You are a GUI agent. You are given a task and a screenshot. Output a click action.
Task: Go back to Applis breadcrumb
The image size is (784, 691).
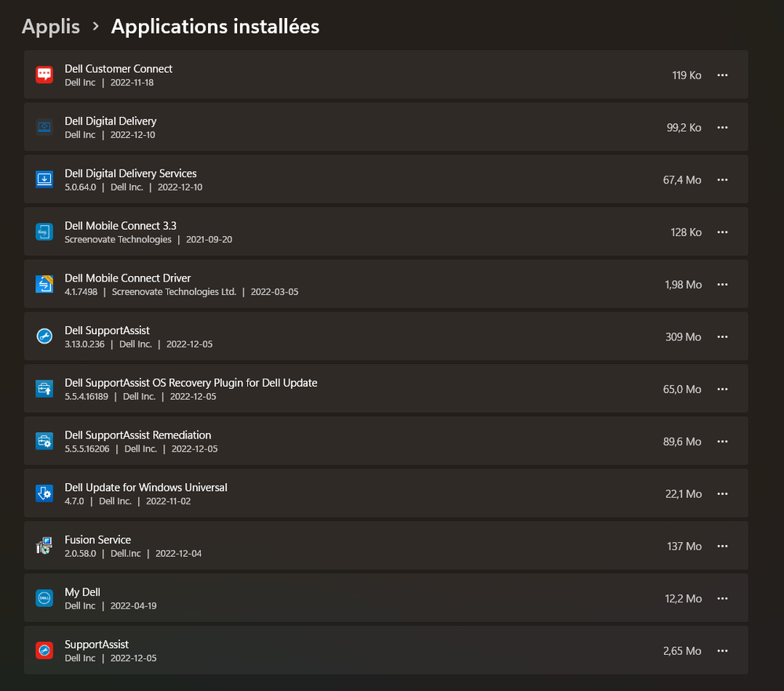[50, 27]
